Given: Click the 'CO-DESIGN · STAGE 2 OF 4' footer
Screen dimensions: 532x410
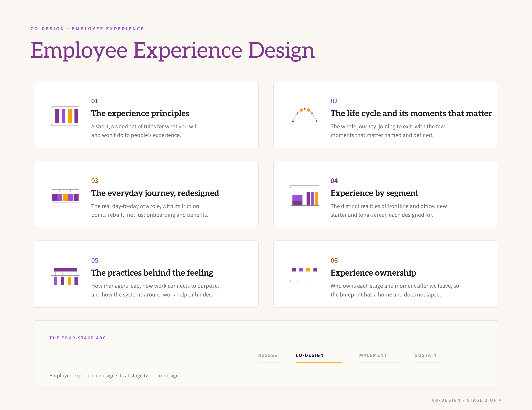Looking at the screenshot, I should pyautogui.click(x=466, y=400).
